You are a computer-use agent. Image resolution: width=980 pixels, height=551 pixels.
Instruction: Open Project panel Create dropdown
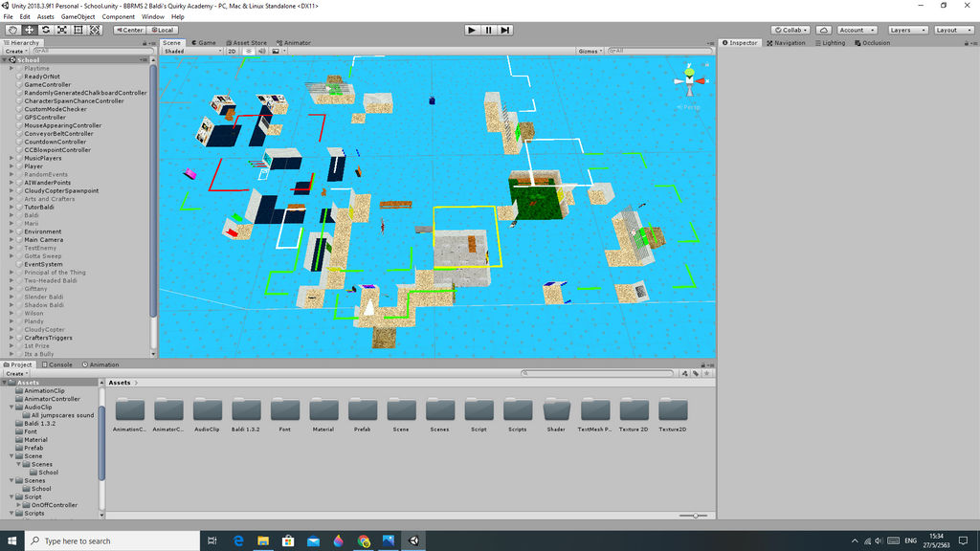[17, 374]
